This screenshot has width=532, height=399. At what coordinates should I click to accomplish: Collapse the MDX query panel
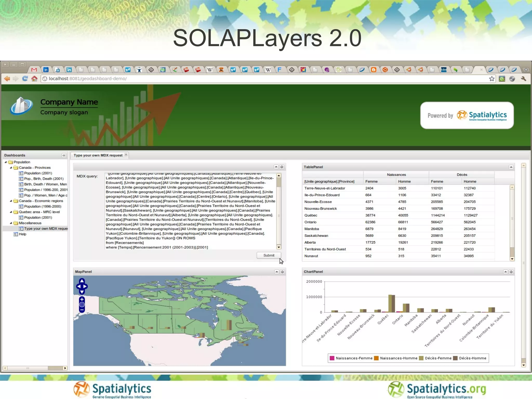click(x=276, y=167)
